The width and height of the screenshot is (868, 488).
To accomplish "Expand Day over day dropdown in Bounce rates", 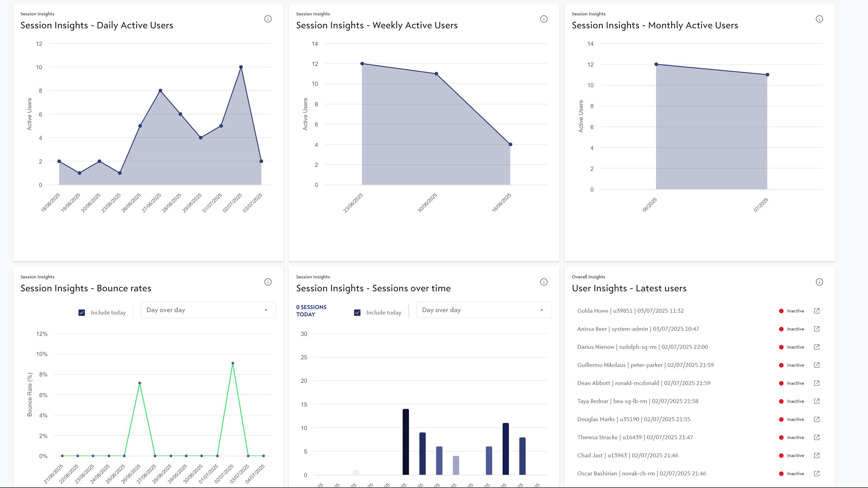I will click(208, 310).
